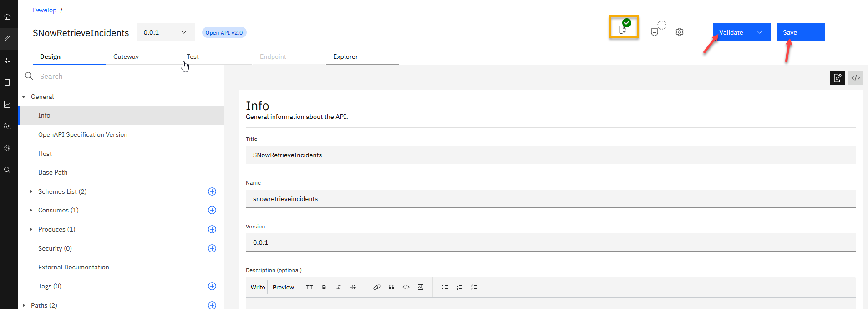Viewport: 868px width, 309px height.
Task: Collapse the General section
Action: pos(24,97)
